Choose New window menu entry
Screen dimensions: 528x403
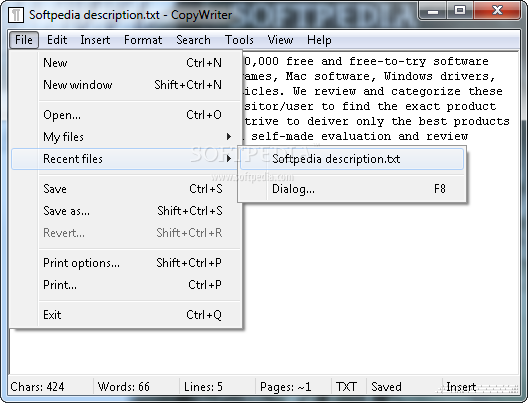pyautogui.click(x=127, y=85)
